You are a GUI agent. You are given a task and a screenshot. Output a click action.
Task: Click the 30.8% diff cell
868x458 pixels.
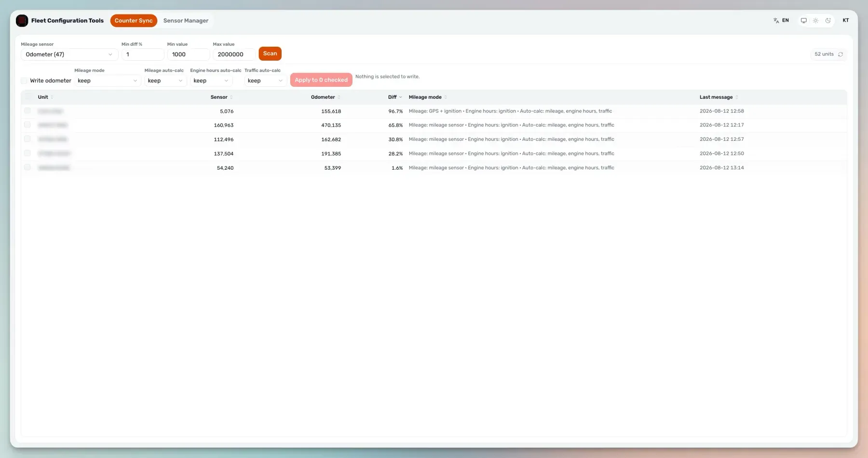(x=395, y=140)
